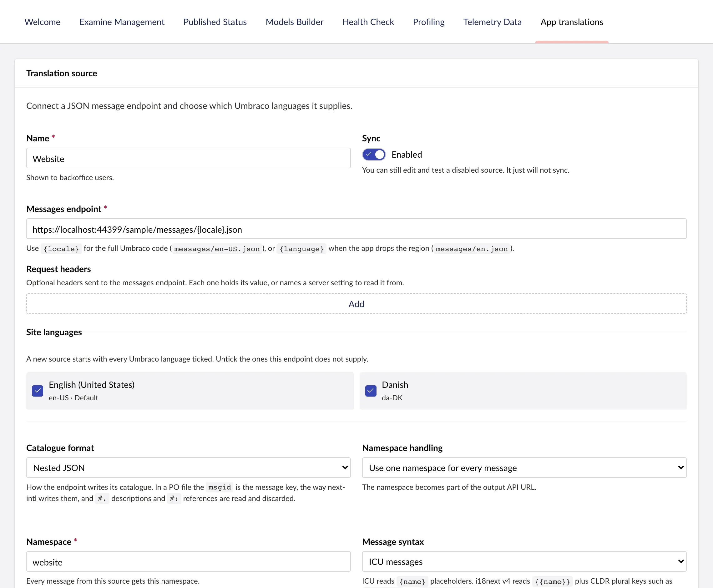Click the 'da-DK' language code text

(392, 398)
